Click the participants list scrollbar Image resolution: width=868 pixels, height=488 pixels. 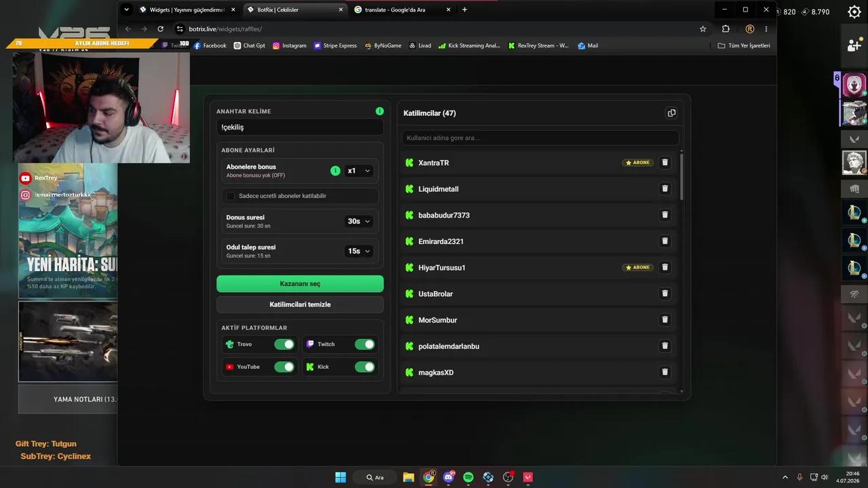click(682, 176)
